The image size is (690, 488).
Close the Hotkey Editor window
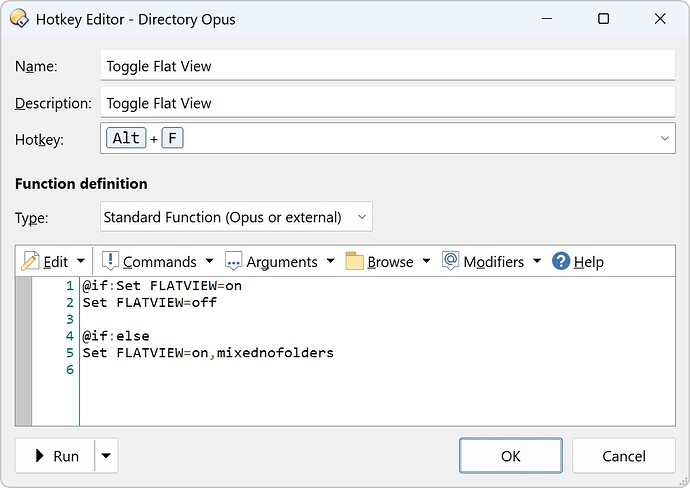coord(660,18)
